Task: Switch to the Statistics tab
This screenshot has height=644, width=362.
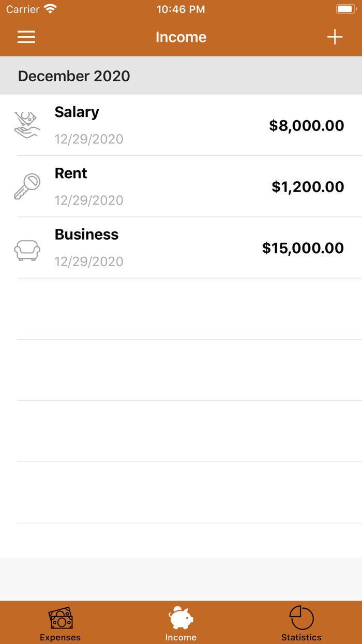Action: tap(301, 623)
